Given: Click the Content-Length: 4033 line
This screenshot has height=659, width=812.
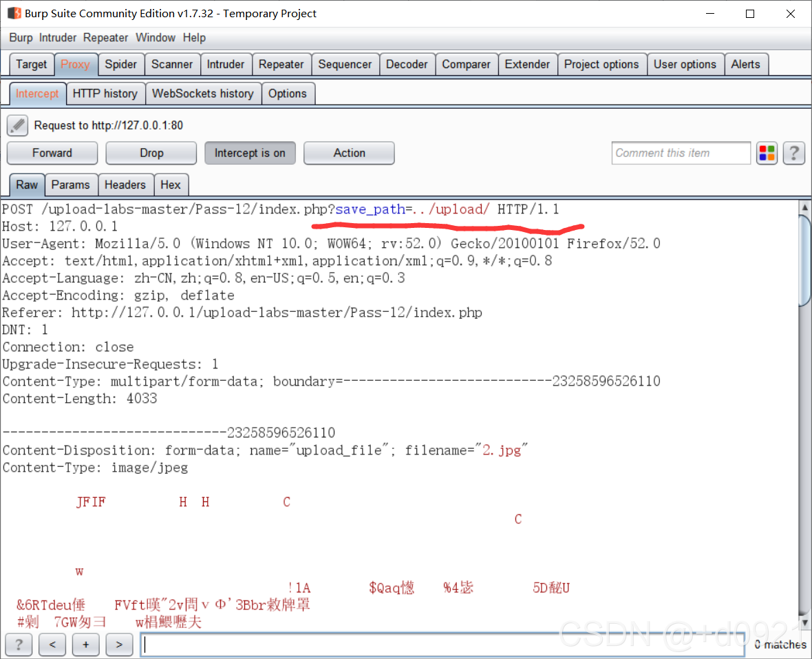Looking at the screenshot, I should (80, 399).
